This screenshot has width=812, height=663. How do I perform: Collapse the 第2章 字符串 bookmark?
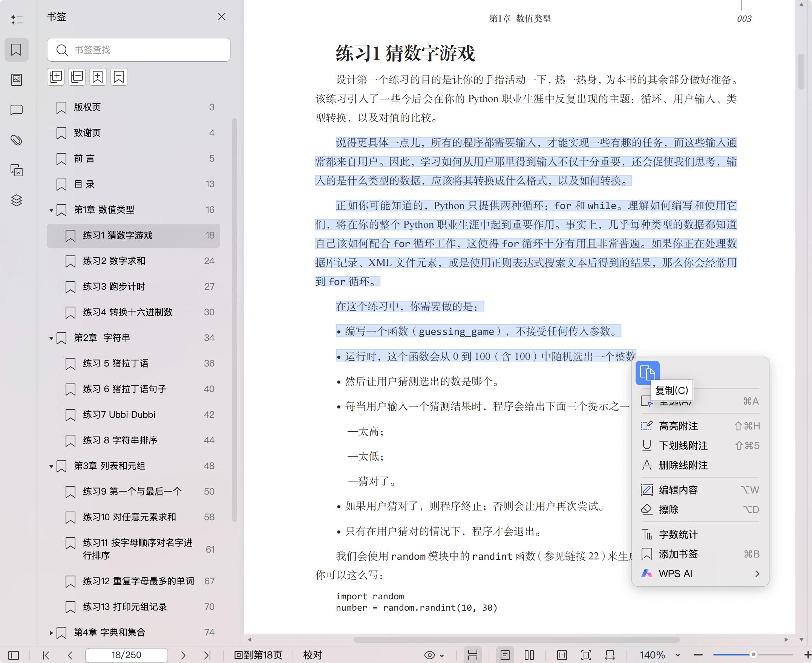coord(51,338)
